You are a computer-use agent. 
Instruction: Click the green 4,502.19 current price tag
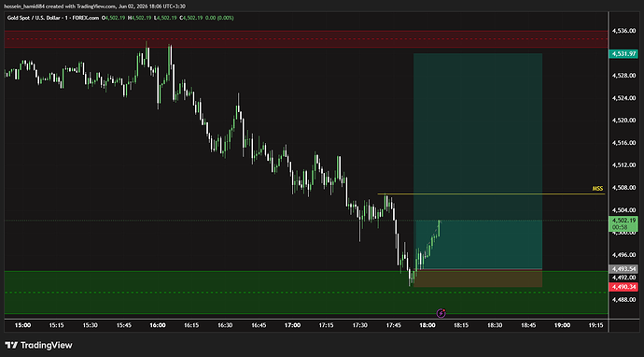pyautogui.click(x=623, y=223)
